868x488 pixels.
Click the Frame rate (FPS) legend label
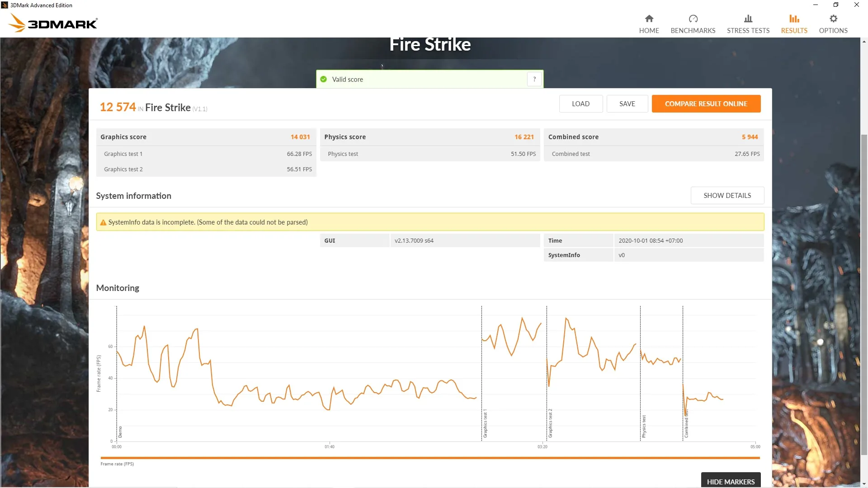(117, 464)
